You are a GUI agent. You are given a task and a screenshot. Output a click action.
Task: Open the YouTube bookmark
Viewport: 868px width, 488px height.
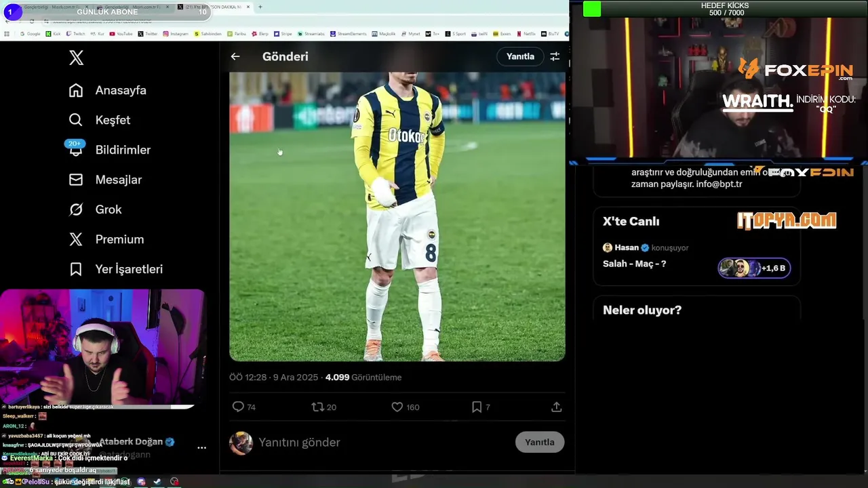tap(121, 33)
